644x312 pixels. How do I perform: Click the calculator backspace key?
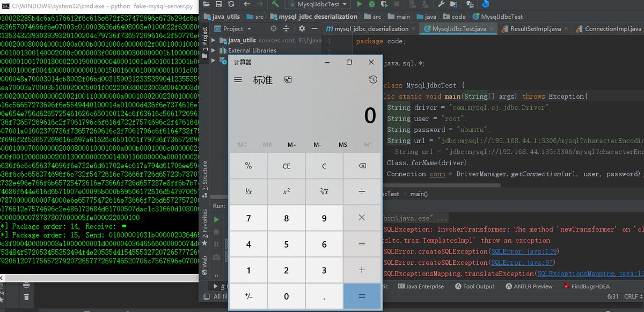pyautogui.click(x=362, y=166)
